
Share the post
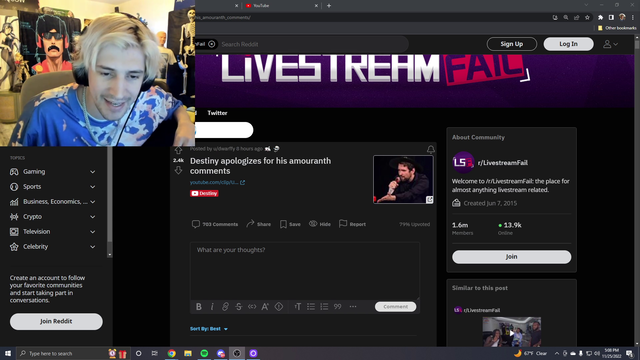point(258,224)
